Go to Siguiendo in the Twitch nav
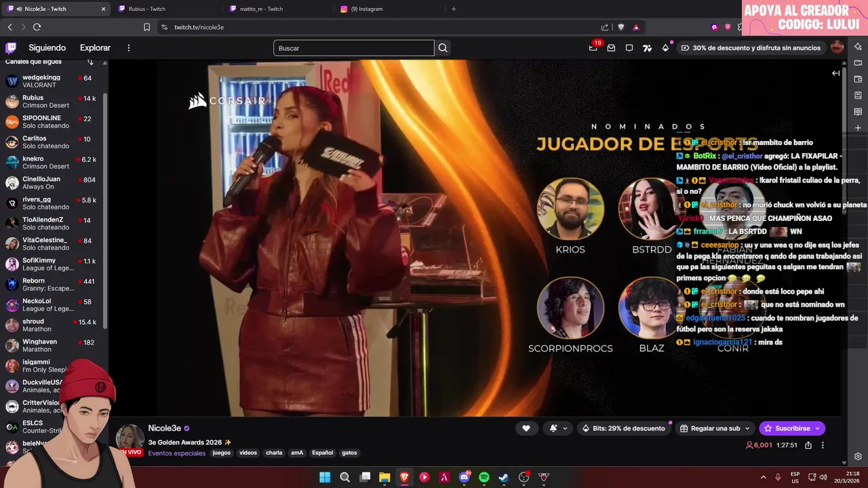The height and width of the screenshot is (488, 868). tap(47, 48)
